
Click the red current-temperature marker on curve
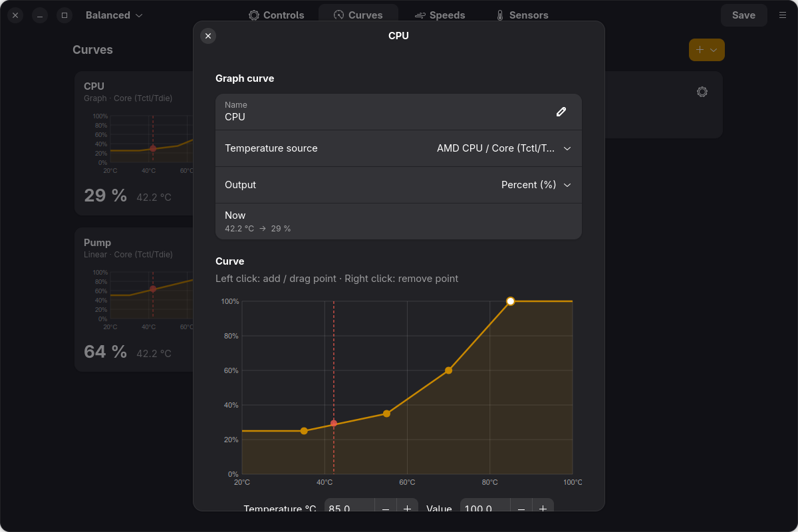click(334, 424)
